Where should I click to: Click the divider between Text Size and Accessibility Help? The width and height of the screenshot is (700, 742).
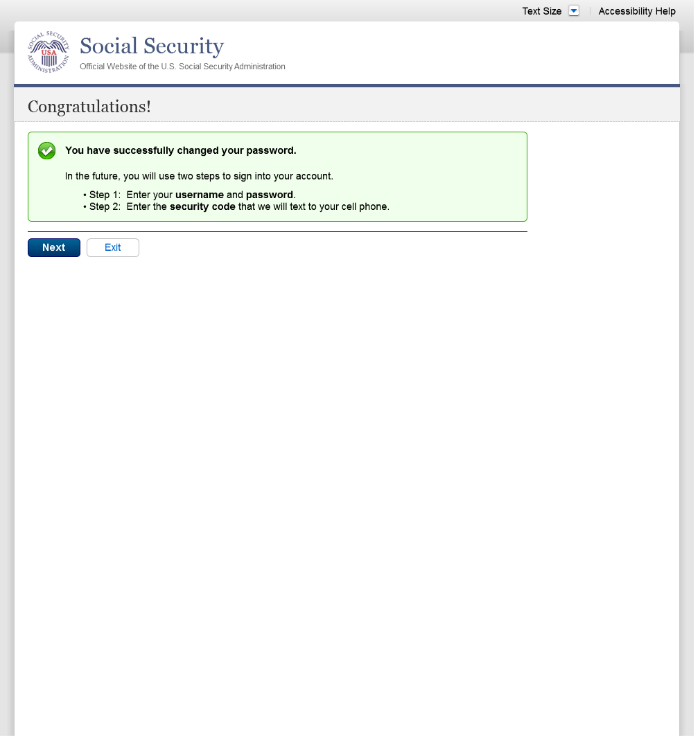(x=590, y=11)
